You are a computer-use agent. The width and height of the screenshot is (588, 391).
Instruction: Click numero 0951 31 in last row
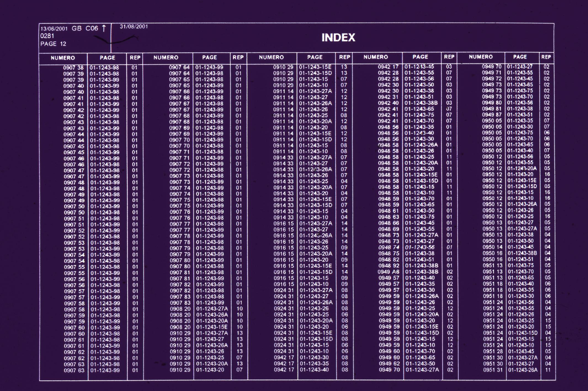(x=493, y=370)
